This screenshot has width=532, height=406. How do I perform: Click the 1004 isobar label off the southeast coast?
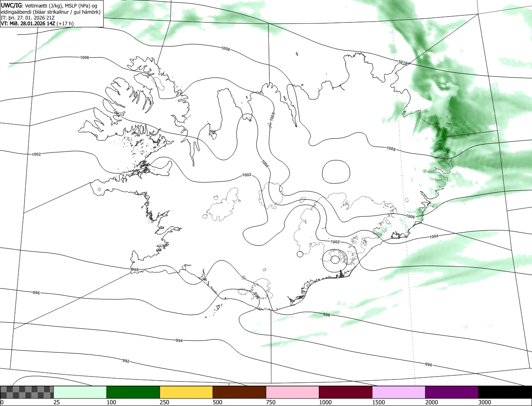click(x=434, y=236)
